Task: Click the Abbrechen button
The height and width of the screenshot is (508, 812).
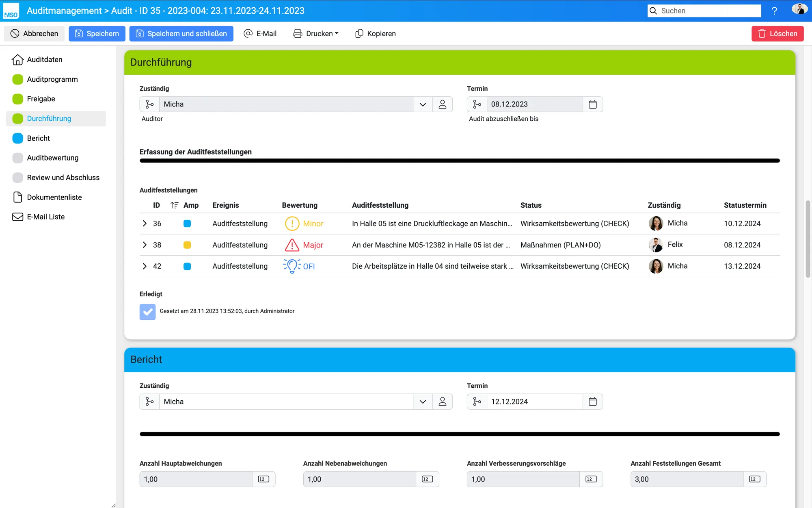Action: [x=35, y=34]
